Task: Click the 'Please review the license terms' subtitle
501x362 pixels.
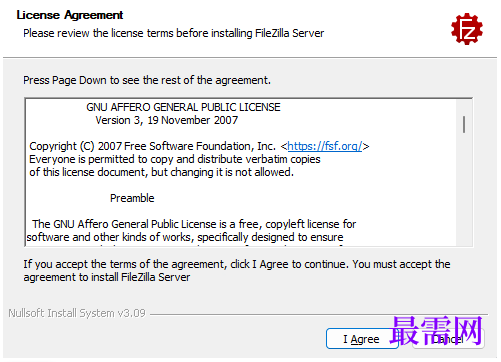Action: (x=173, y=33)
